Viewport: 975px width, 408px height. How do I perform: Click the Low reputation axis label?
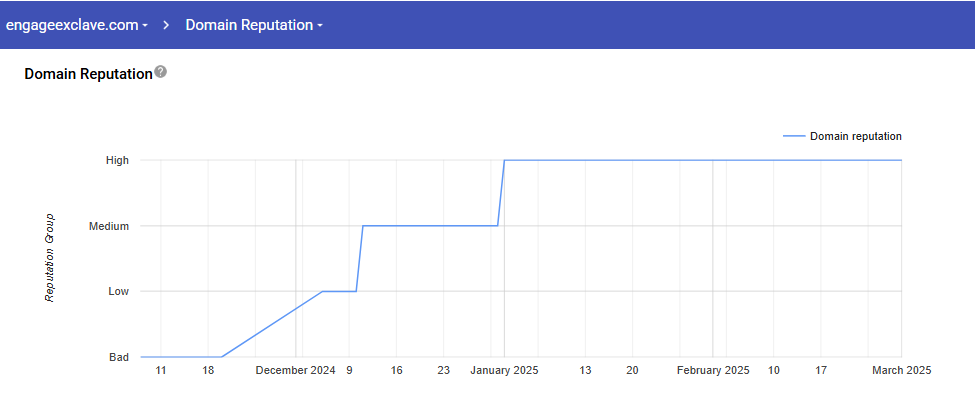[118, 292]
